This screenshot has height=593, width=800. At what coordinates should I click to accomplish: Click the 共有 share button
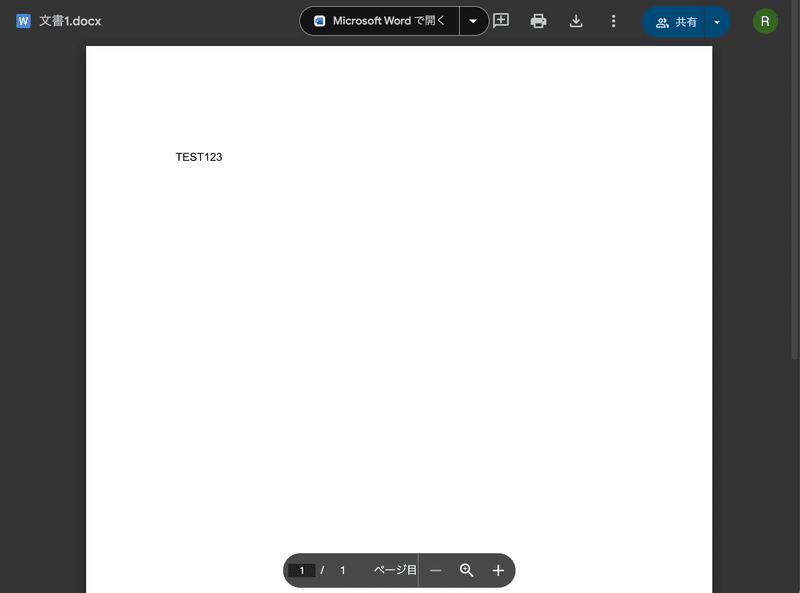(x=673, y=22)
